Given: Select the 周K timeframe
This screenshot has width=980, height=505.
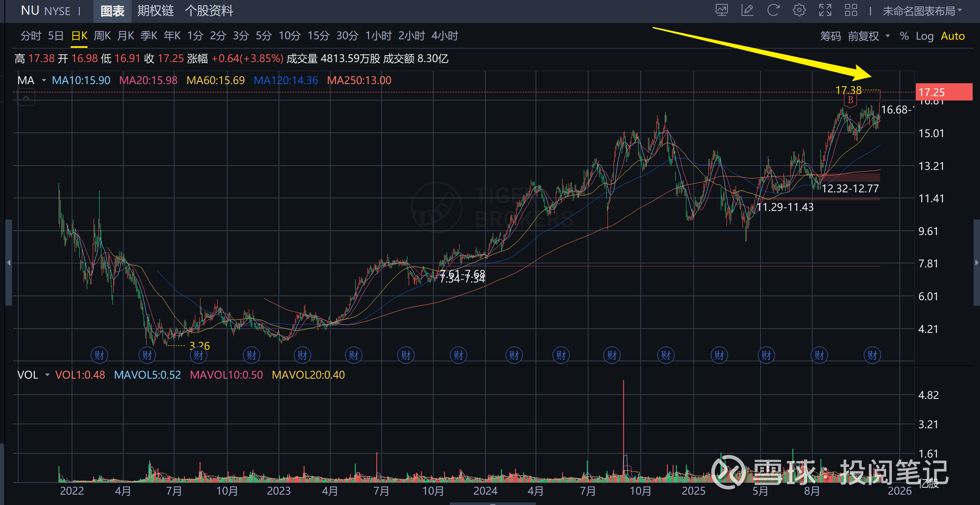Looking at the screenshot, I should [102, 36].
